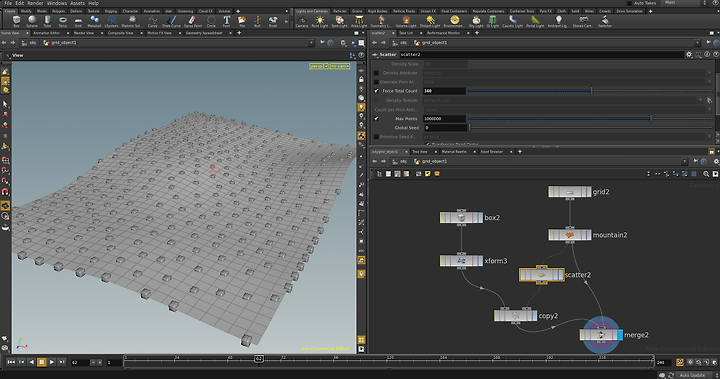Expand the Density Attribute dropdown arrow

709,73
